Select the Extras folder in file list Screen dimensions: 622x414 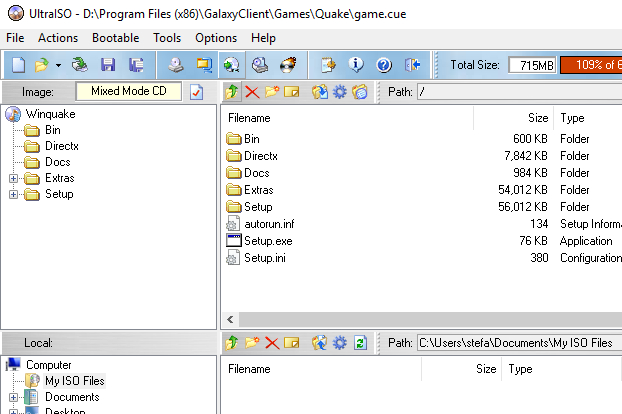pyautogui.click(x=422, y=190)
